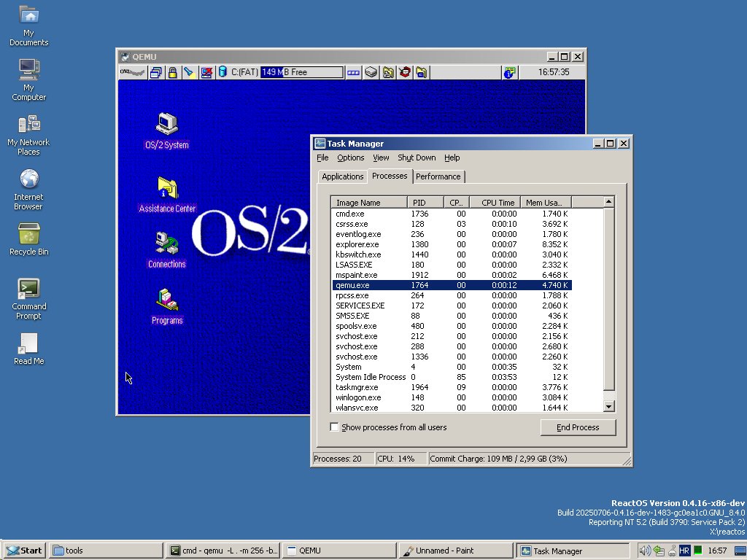Click the blue tray selector icon in WarpCenter
Image resolution: width=747 pixels, height=560 pixels.
click(354, 72)
